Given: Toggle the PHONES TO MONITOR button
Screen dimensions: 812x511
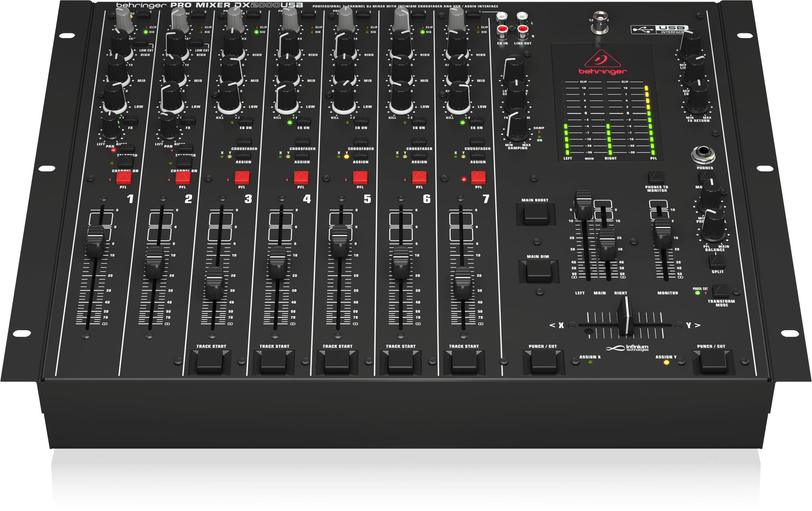Looking at the screenshot, I should [x=656, y=178].
